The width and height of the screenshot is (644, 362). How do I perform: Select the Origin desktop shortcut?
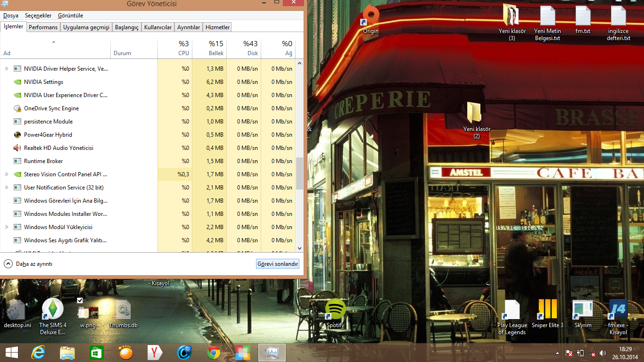(x=371, y=19)
